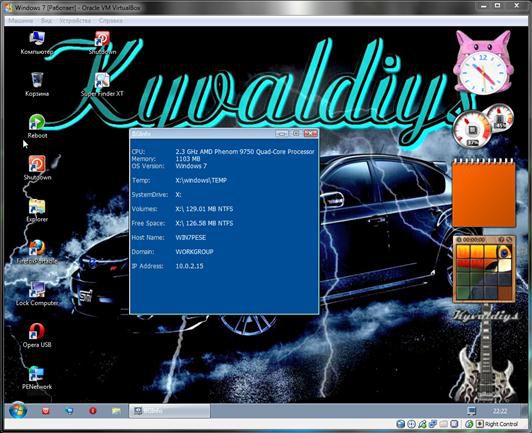Click the Temp path X:\windows\TEMP

tap(201, 180)
